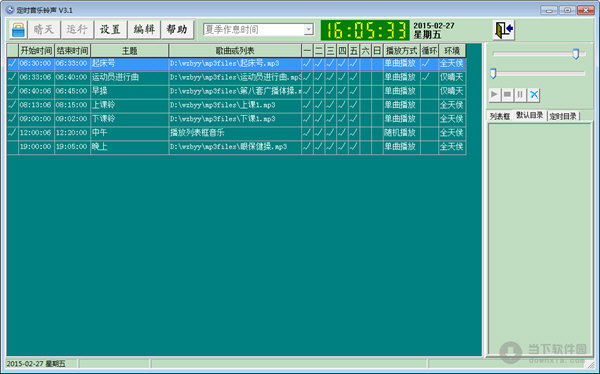Open 帮助 help

[177, 30]
